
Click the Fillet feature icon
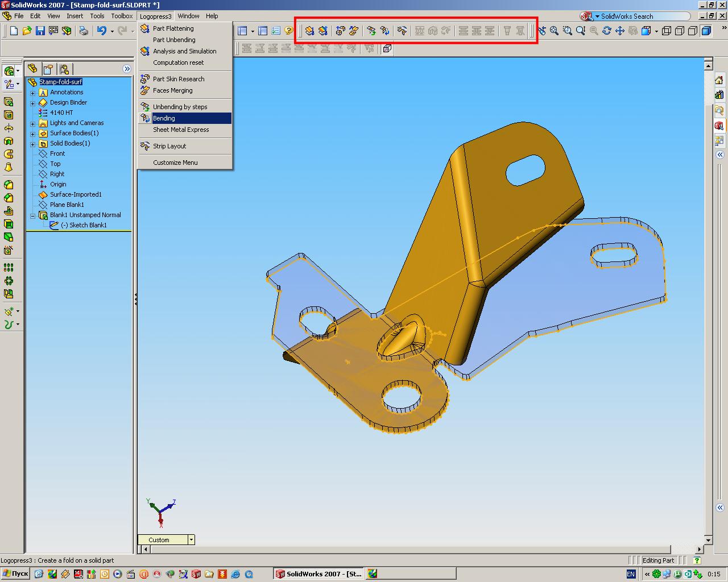(x=9, y=185)
